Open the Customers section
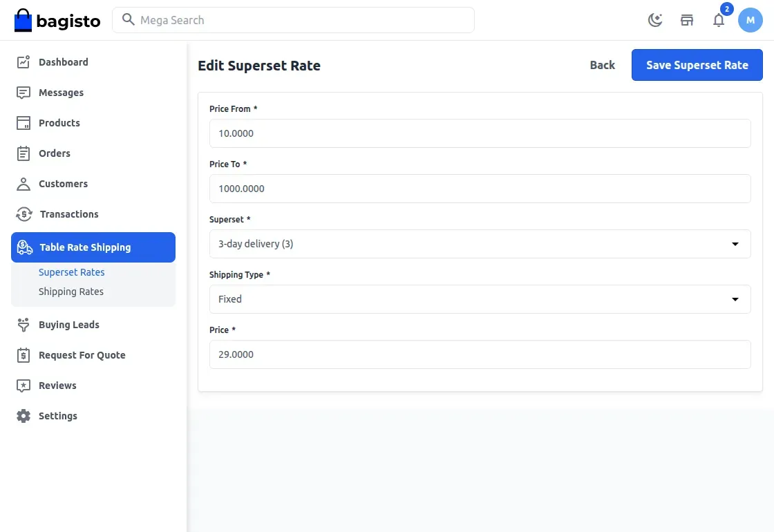The width and height of the screenshot is (774, 532). point(64,183)
